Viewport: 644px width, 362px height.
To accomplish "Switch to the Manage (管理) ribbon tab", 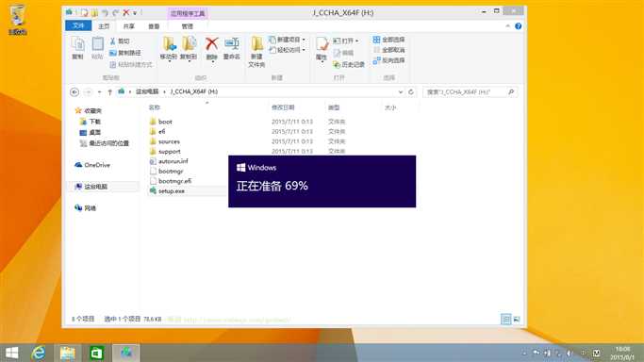I will coord(188,26).
